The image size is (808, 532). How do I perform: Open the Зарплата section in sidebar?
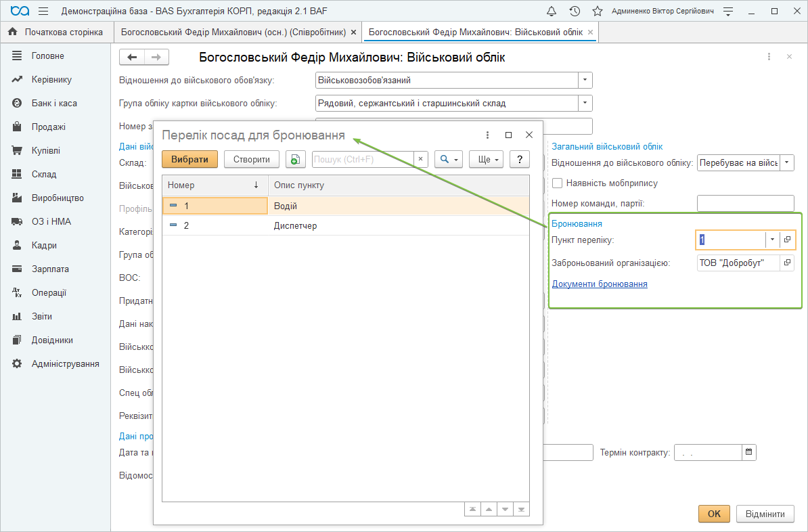point(50,269)
